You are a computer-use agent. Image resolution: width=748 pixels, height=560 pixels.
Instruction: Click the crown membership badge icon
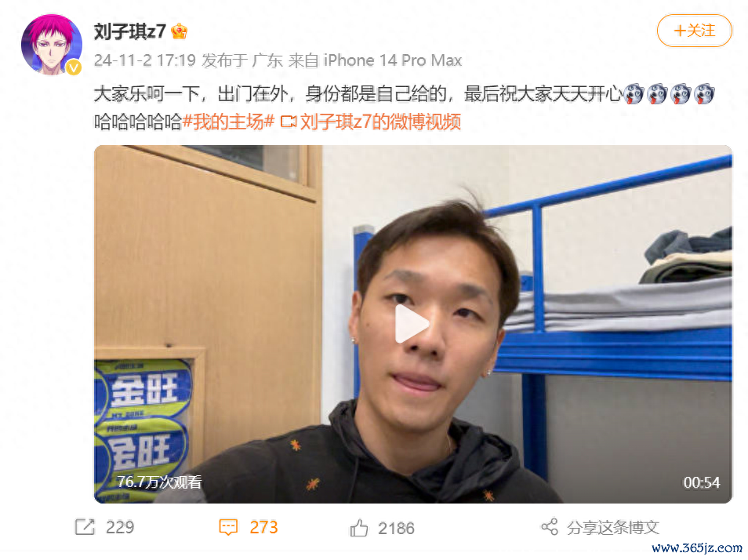(180, 31)
